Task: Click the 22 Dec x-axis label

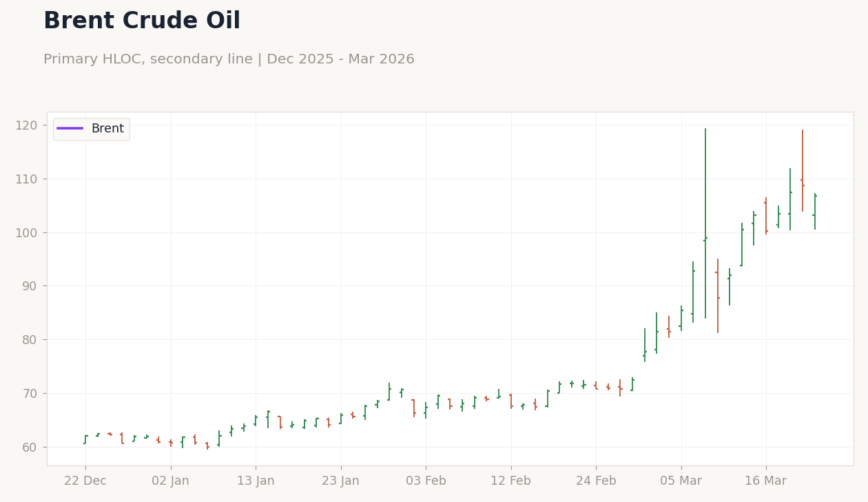Action: click(85, 481)
